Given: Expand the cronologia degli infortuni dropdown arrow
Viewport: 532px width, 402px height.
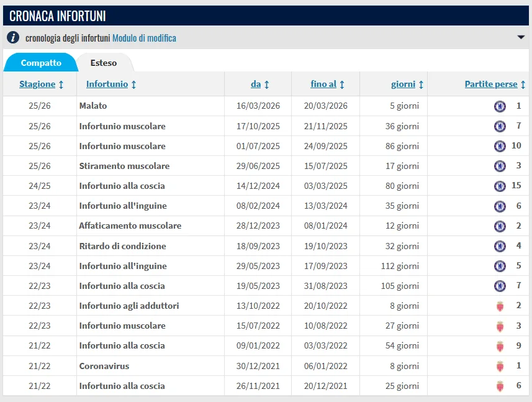Looking at the screenshot, I should (x=521, y=37).
